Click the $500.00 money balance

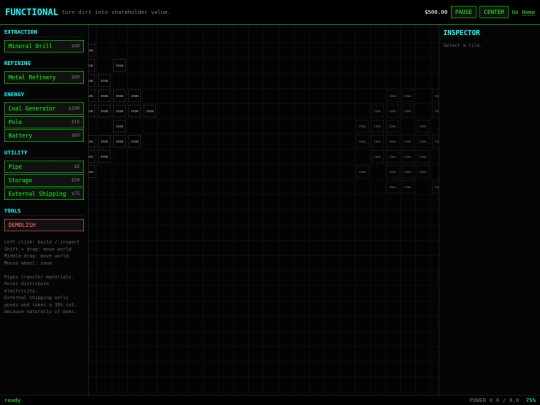436,12
